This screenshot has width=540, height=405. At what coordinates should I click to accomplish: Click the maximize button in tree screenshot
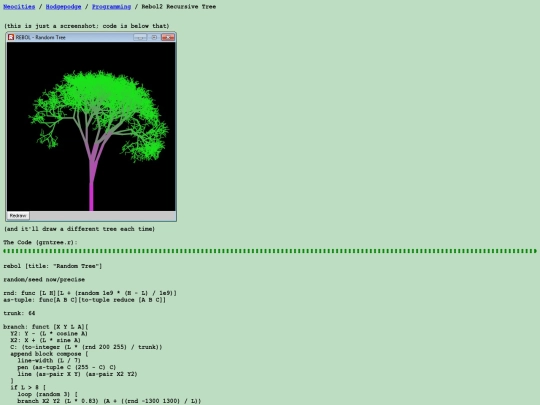pyautogui.click(x=154, y=37)
